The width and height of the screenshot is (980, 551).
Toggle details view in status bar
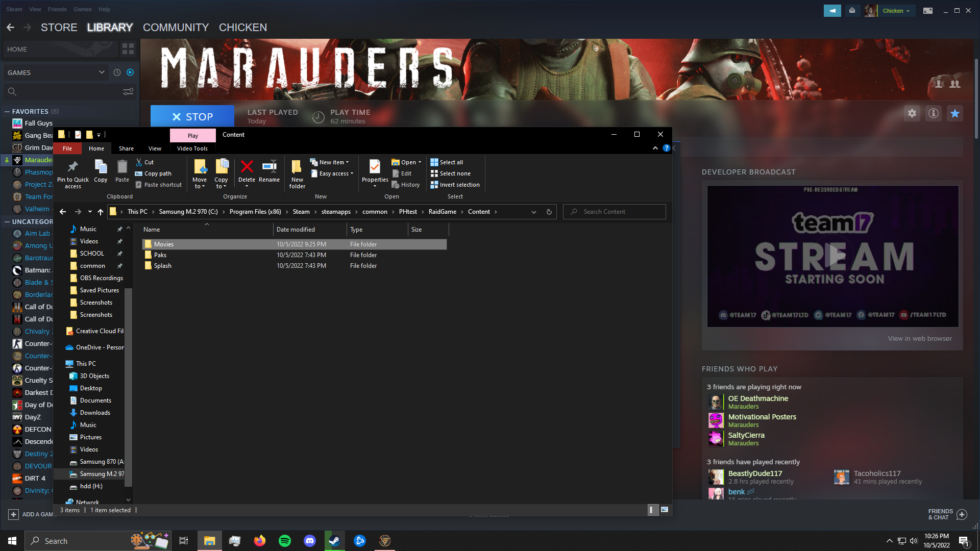point(652,510)
